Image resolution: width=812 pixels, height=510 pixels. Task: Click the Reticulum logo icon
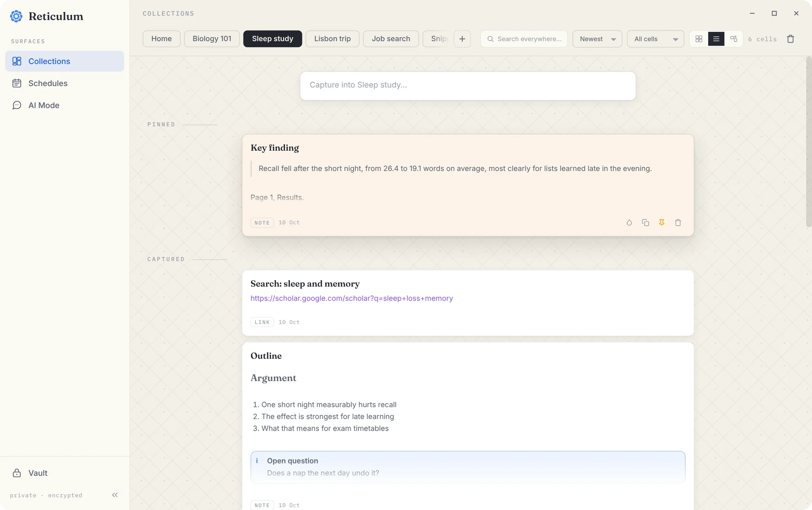(16, 16)
